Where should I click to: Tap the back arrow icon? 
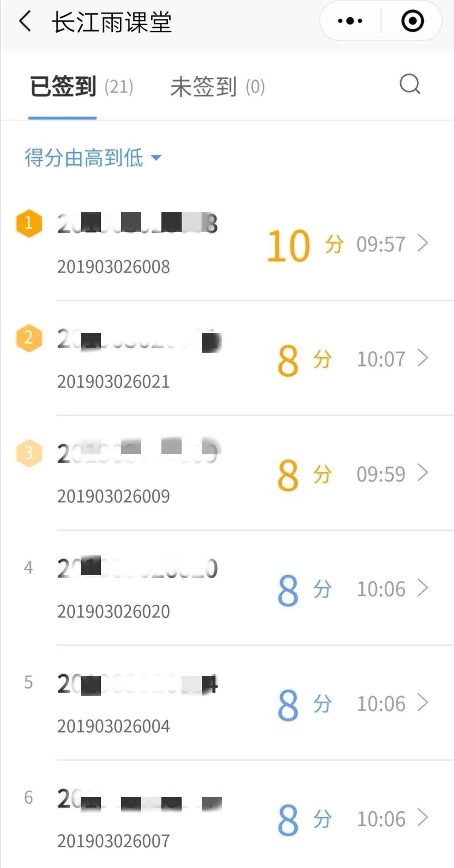click(x=26, y=21)
